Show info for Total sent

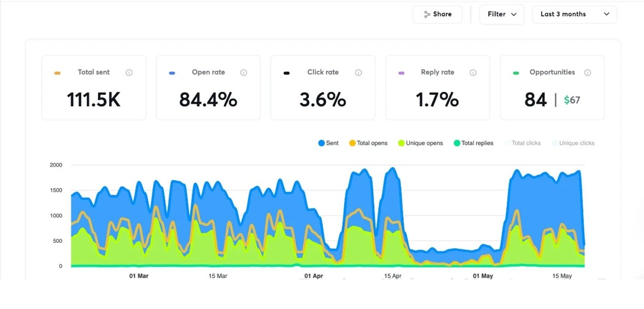click(x=129, y=73)
